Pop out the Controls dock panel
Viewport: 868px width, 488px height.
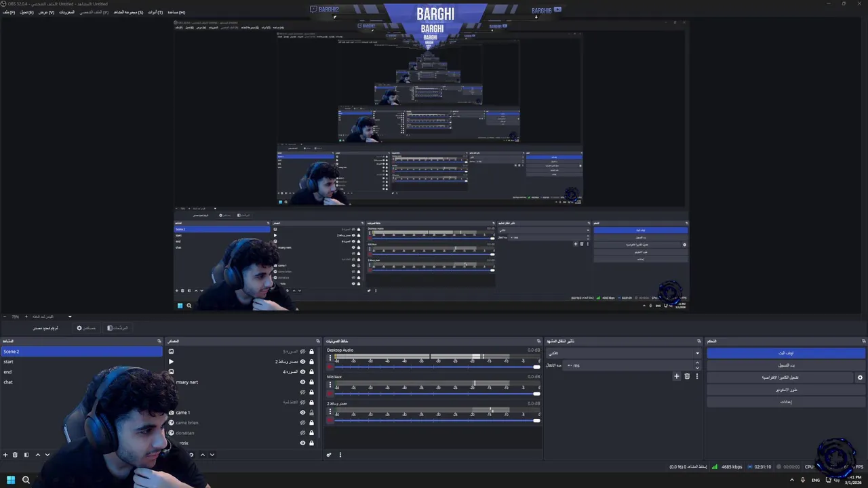[864, 341]
